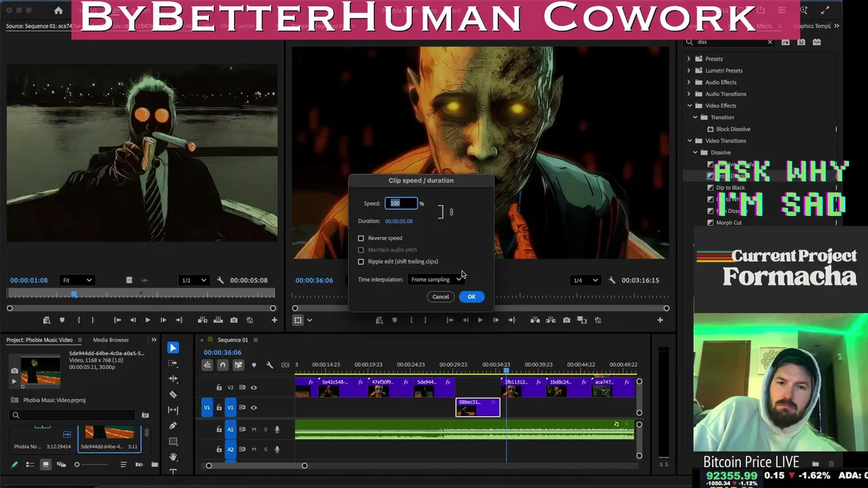
Task: Open Program monitor settings wrench
Action: (612, 280)
